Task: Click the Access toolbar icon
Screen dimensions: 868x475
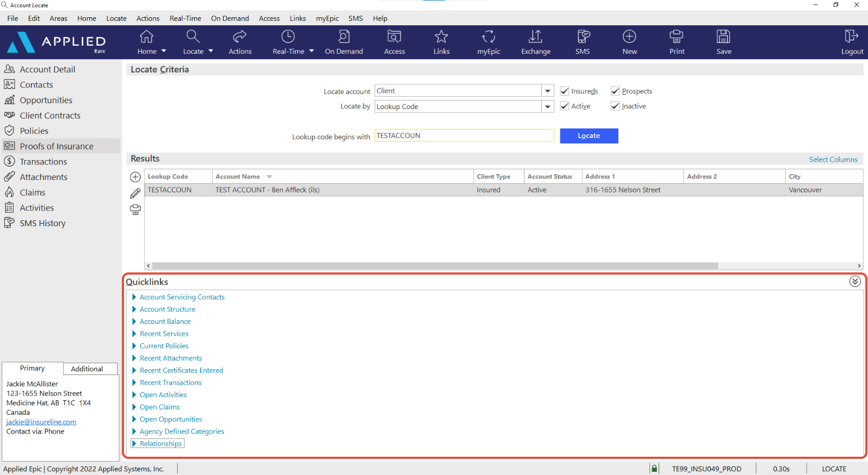Action: click(395, 37)
